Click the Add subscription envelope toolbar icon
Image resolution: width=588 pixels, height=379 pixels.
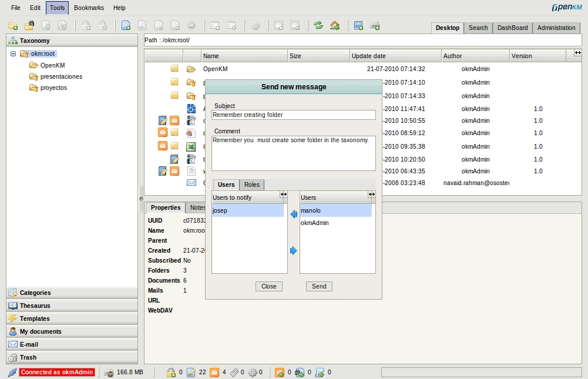point(278,25)
